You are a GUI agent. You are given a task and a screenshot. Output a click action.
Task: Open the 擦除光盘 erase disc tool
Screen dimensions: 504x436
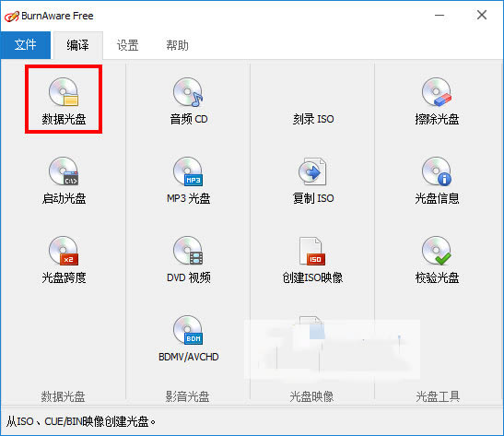point(437,100)
